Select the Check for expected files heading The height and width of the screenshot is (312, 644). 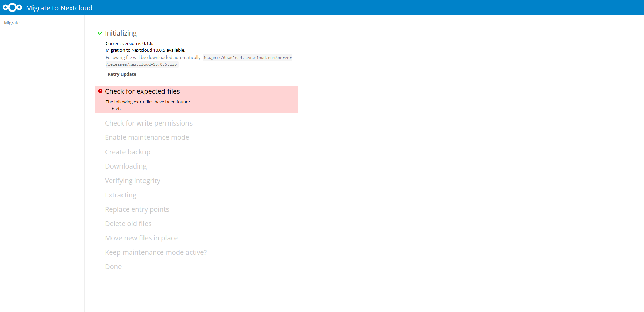tap(142, 91)
